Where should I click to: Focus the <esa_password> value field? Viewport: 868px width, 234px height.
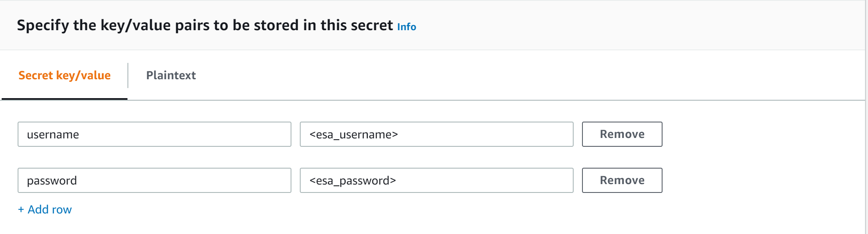coord(437,180)
